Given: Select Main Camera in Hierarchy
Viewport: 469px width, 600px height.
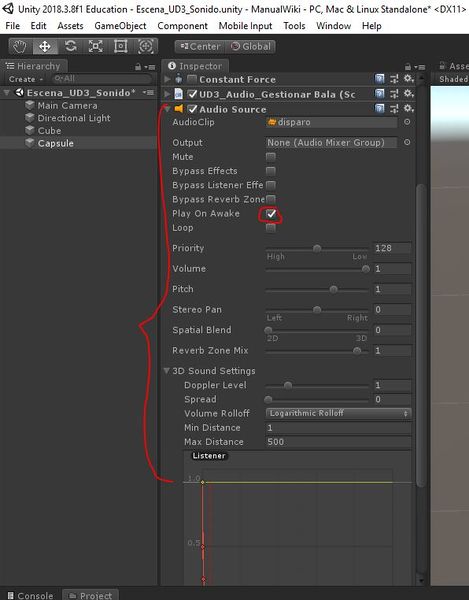Looking at the screenshot, I should [67, 105].
